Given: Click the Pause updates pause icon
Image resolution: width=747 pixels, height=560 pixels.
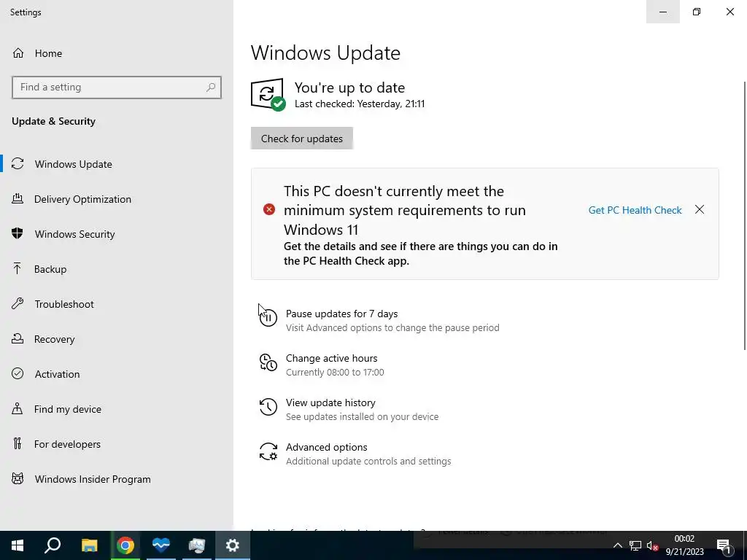Looking at the screenshot, I should pyautogui.click(x=268, y=318).
